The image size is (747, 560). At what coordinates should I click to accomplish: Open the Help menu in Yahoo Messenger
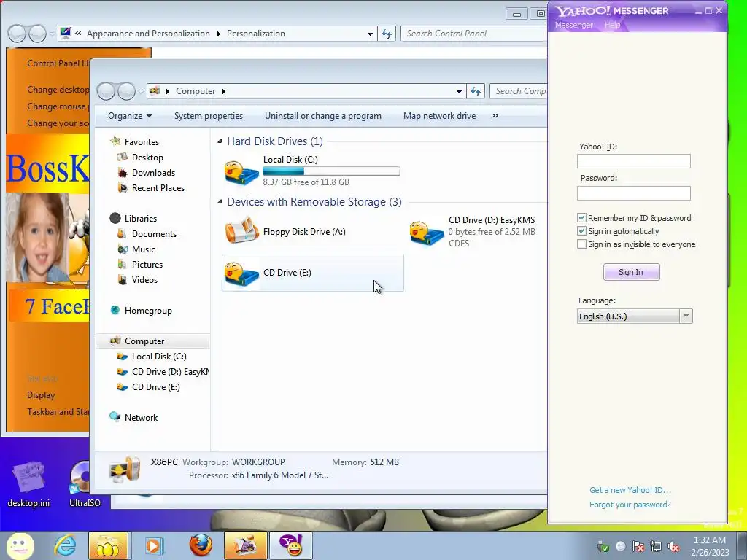click(x=612, y=25)
